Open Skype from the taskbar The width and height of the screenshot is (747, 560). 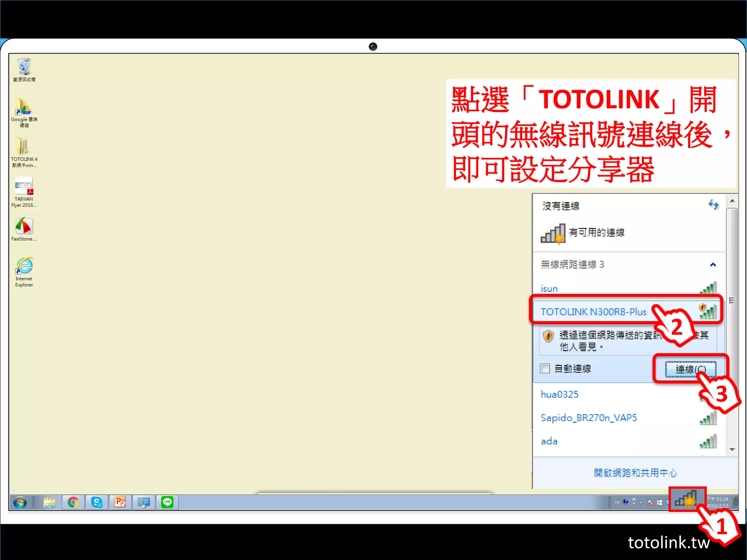pos(97,502)
